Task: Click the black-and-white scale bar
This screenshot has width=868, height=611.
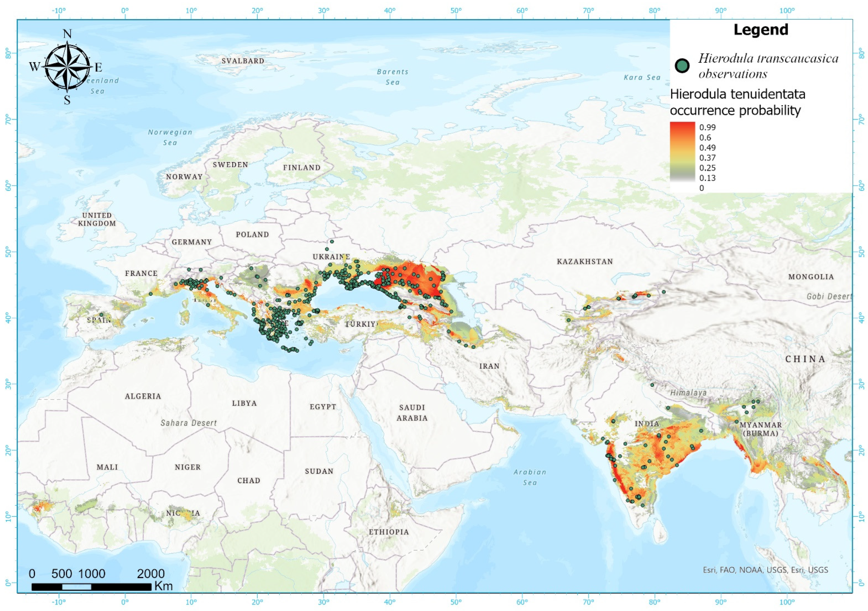Action: [x=91, y=587]
